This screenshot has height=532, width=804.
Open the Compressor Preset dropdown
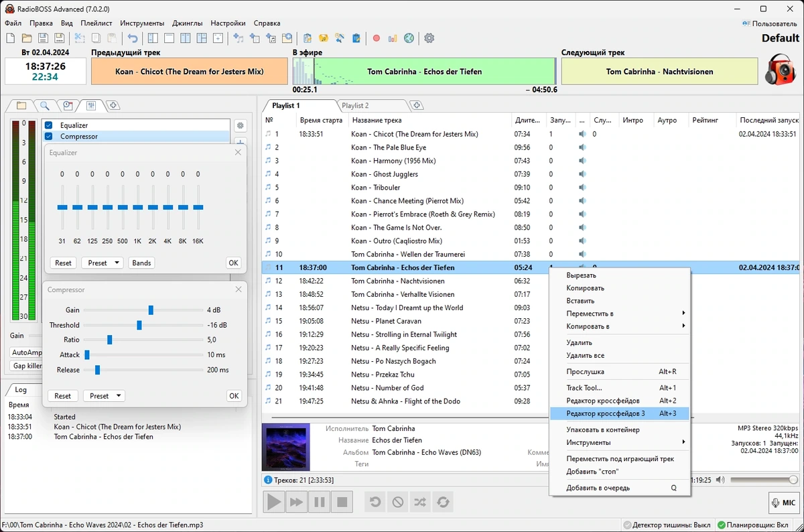pyautogui.click(x=104, y=396)
